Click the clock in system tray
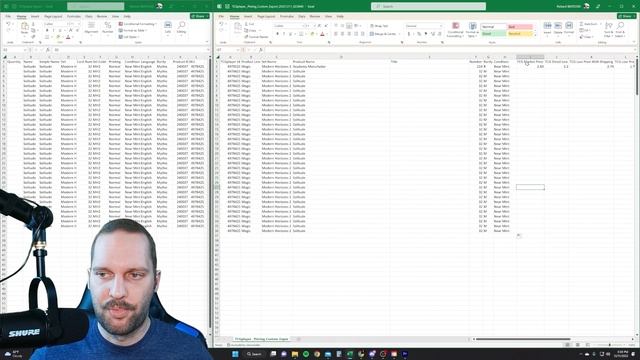This screenshot has width=640, height=360. tap(622, 354)
